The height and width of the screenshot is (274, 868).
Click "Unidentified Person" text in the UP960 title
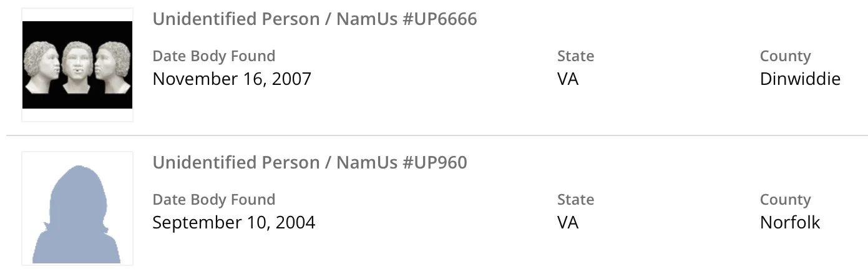(237, 163)
